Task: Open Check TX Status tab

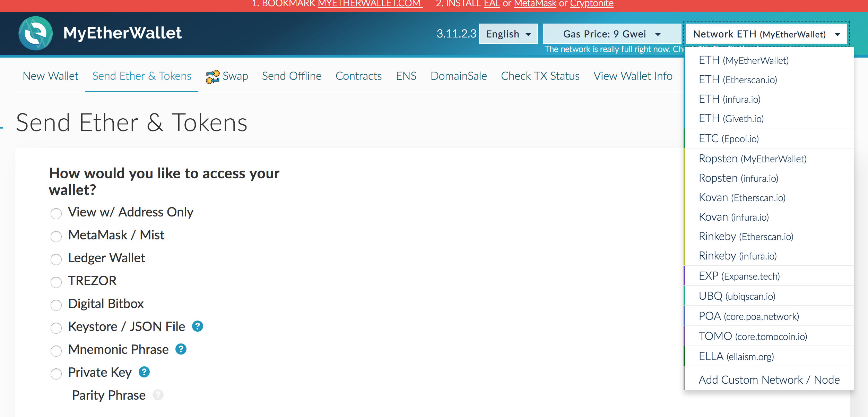Action: coord(540,76)
